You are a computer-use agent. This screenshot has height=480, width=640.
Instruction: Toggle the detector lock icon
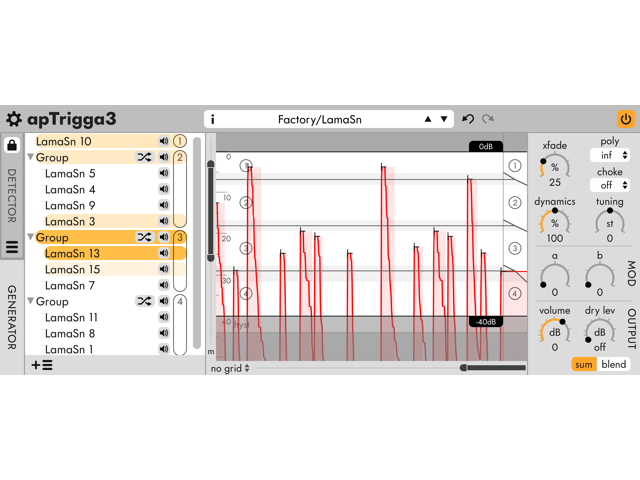[x=12, y=144]
